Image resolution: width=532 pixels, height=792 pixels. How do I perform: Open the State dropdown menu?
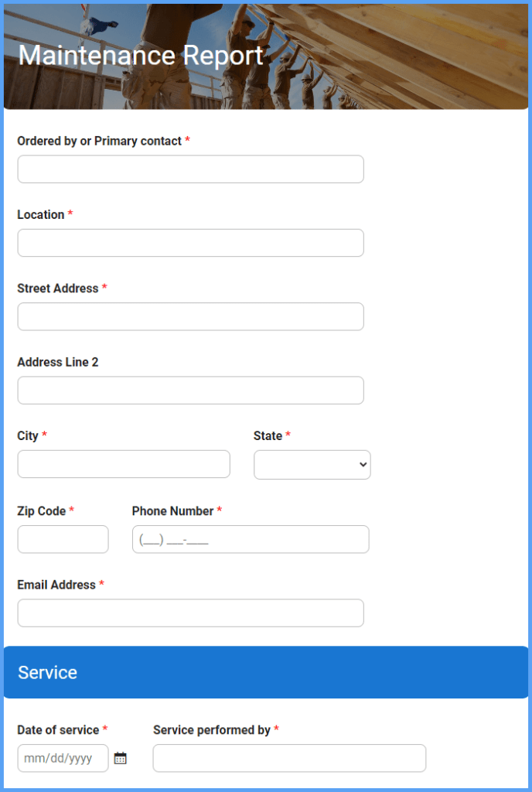coord(312,464)
